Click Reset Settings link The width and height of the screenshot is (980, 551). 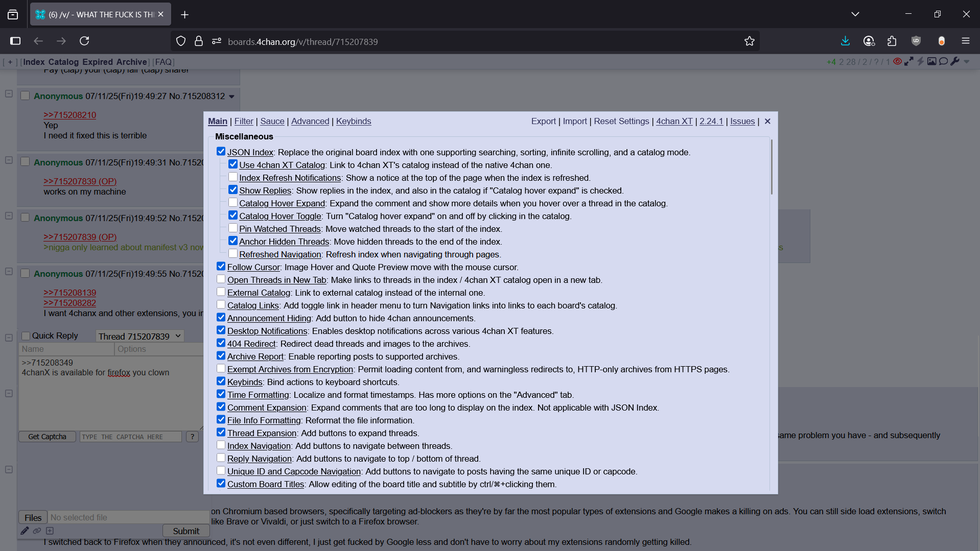click(621, 121)
